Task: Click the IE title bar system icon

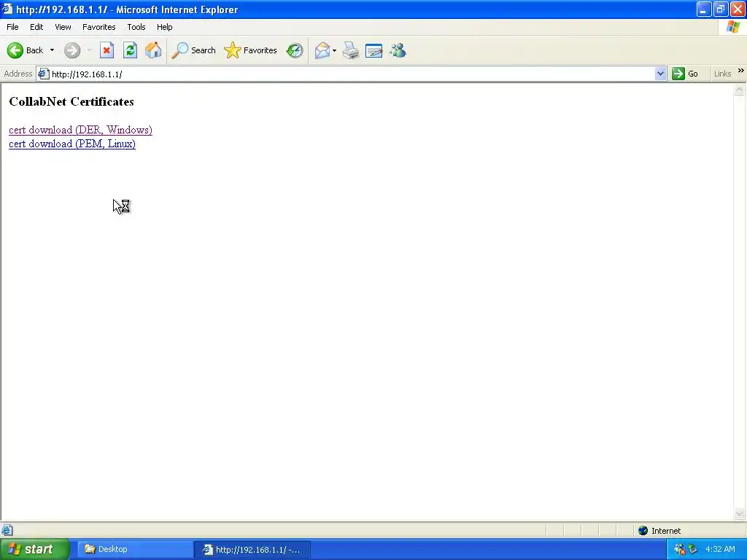Action: (7, 9)
